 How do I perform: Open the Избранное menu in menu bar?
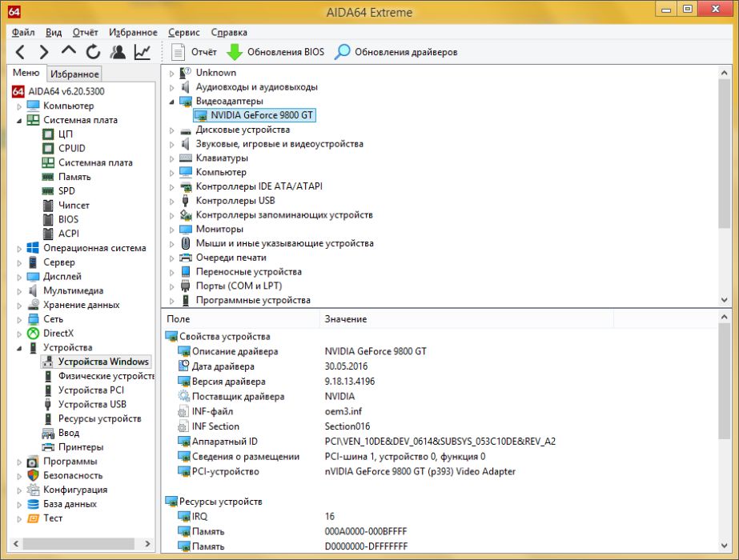[x=134, y=32]
